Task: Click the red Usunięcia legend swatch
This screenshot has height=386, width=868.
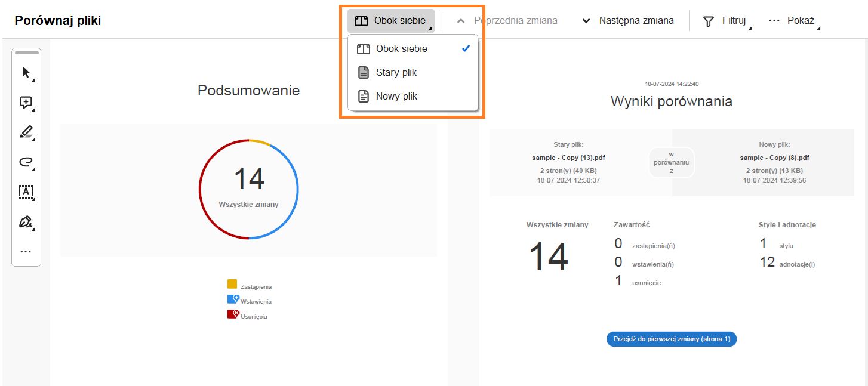Action: [233, 314]
